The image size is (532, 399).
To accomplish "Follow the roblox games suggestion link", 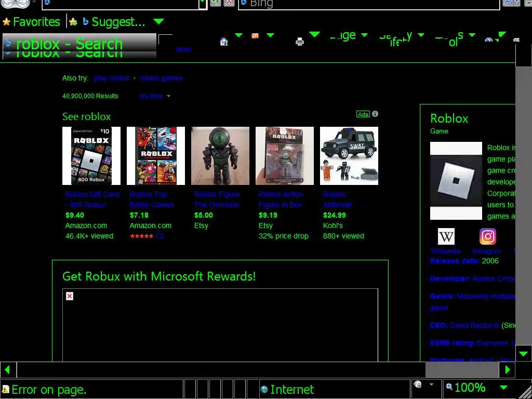I will 161,78.
